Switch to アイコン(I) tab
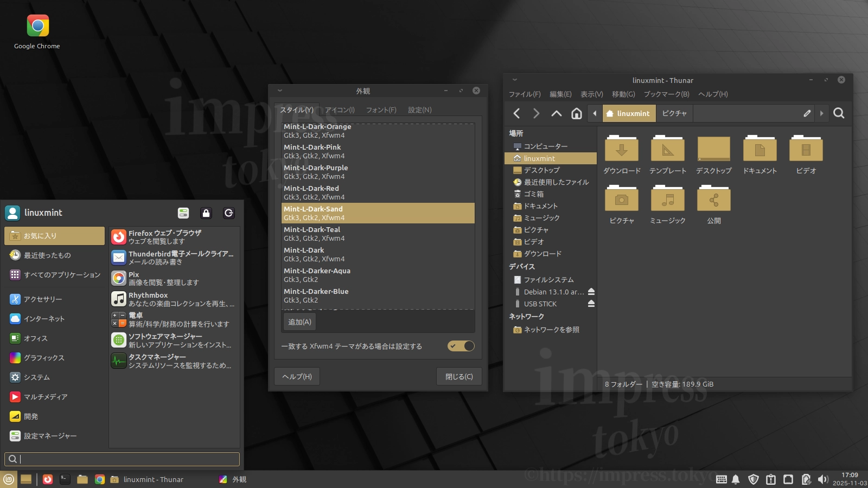 click(x=340, y=110)
